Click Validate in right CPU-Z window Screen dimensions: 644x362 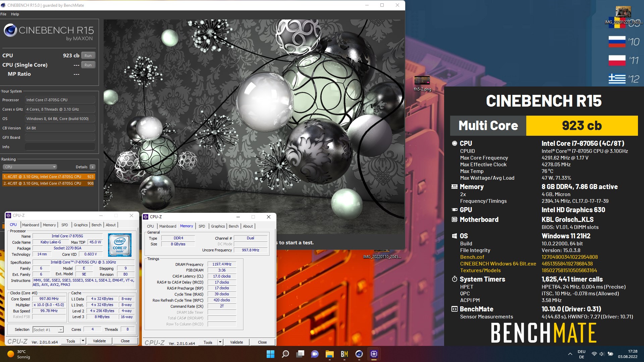pos(236,343)
